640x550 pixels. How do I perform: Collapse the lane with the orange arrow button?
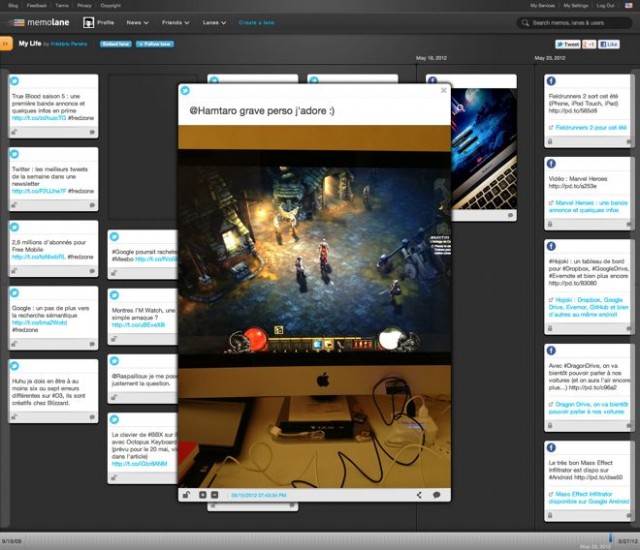coord(6,44)
